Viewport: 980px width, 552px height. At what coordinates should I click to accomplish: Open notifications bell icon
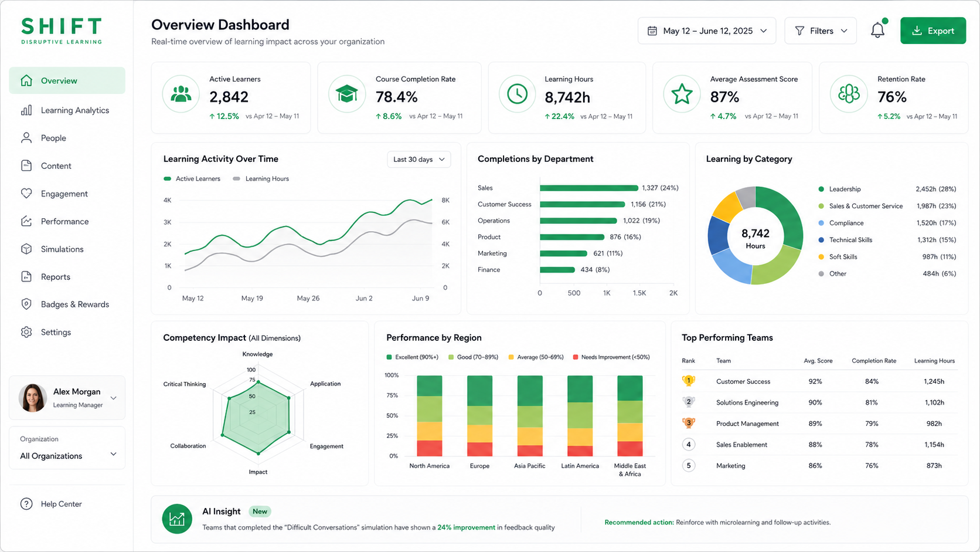pos(878,30)
